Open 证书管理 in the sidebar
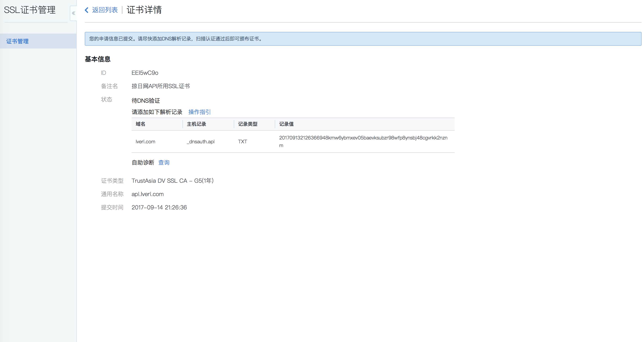 38,41
